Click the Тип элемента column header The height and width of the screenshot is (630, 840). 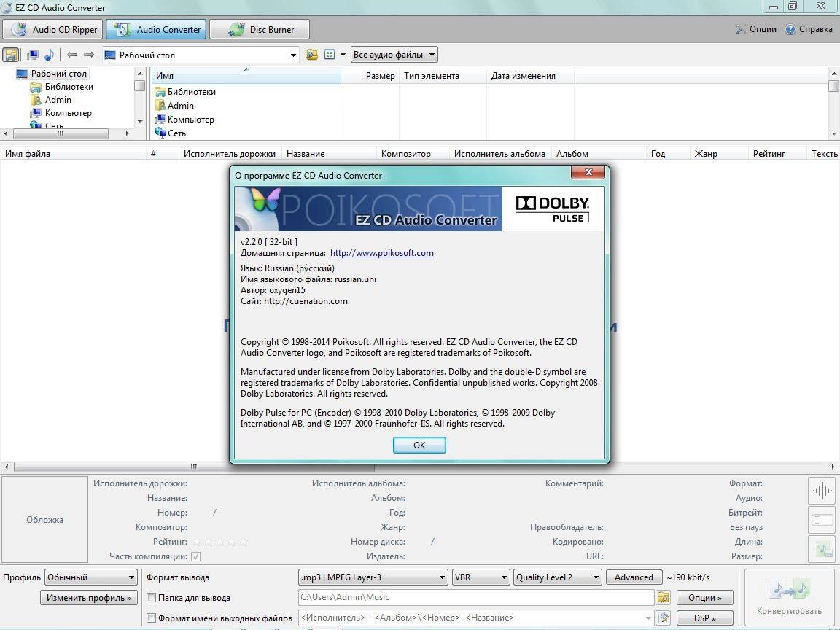443,76
